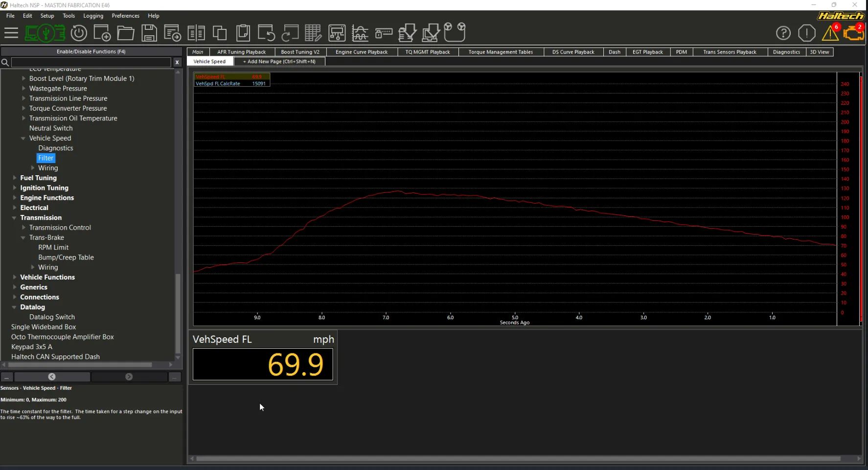
Task: Collapse the Datalog section
Action: pos(14,307)
